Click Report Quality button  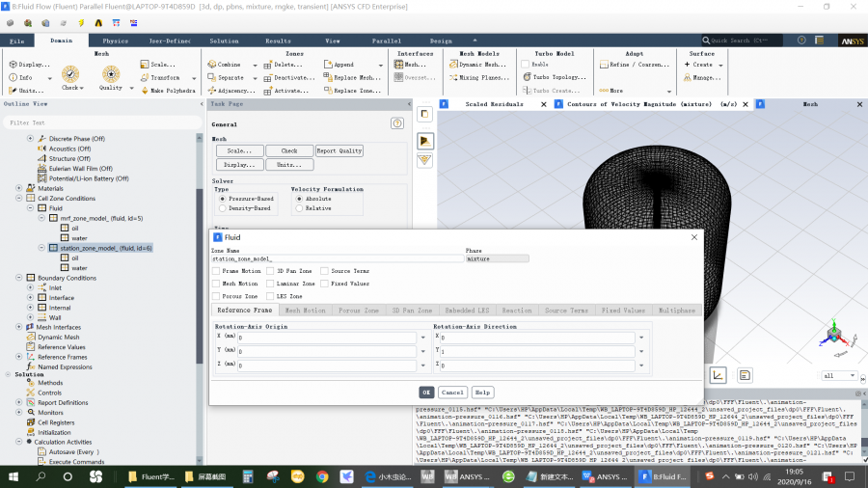pos(339,150)
